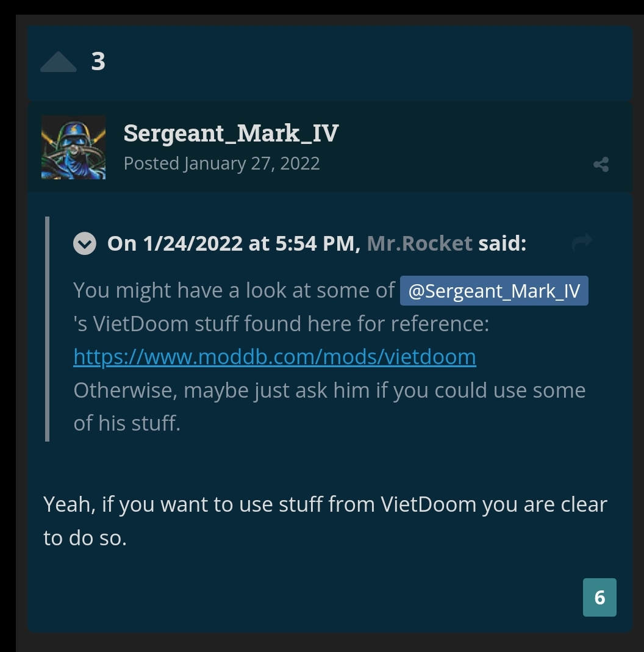This screenshot has width=644, height=652.
Task: Open the Mr.Rocket profile link in quote
Action: 420,243
